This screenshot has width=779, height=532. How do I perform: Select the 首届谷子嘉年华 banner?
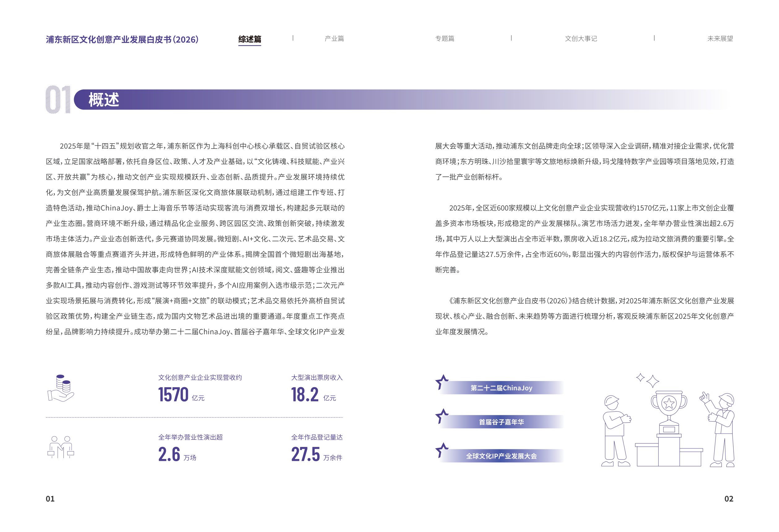tap(501, 422)
